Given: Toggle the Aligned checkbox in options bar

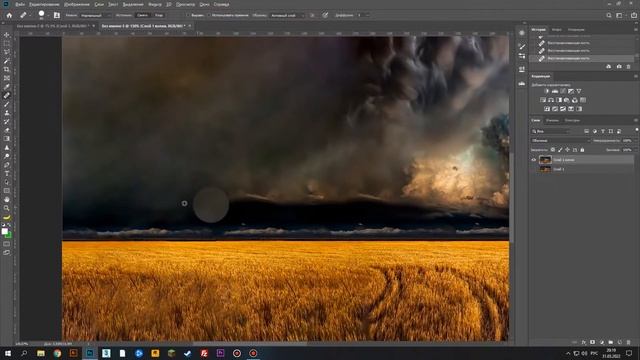Looking at the screenshot, I should click(188, 15).
